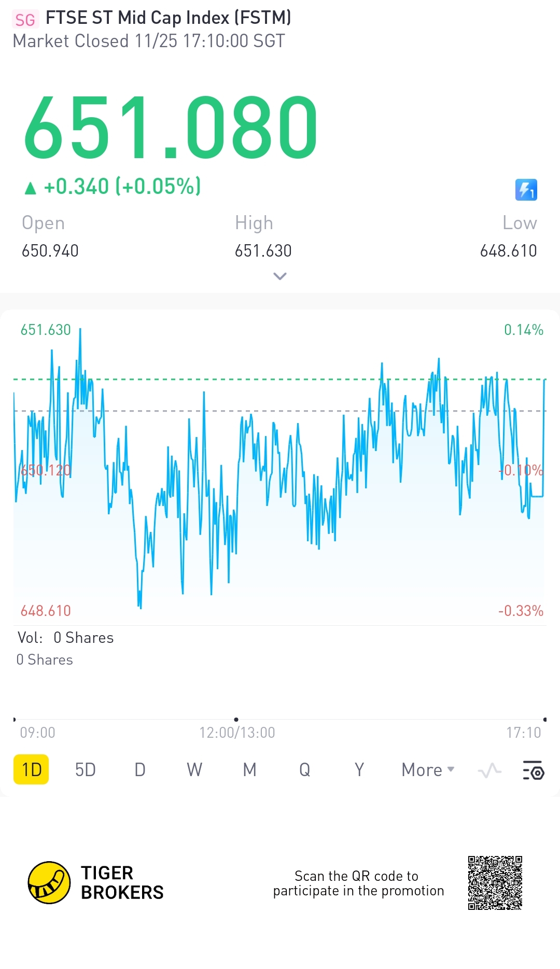Switch to the 5D chart tab
This screenshot has width=560, height=969.
coord(86,770)
